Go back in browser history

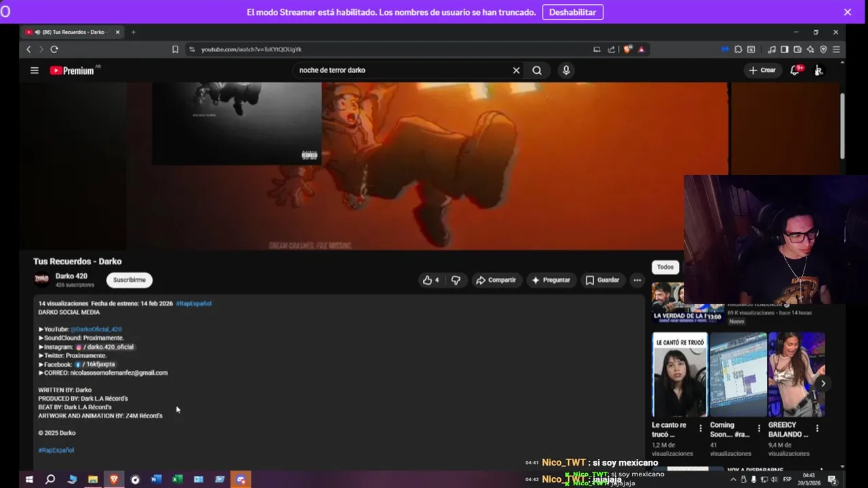coord(28,49)
